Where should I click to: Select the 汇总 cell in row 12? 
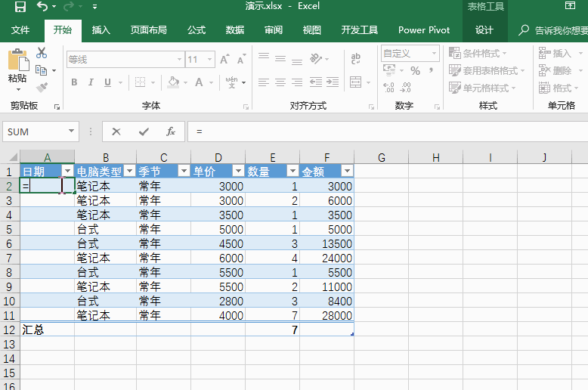click(48, 330)
